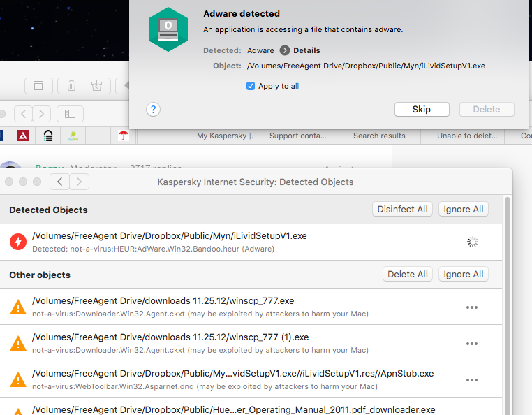Image resolution: width=532 pixels, height=415 pixels.
Task: Open actions menu for ApnStub.exe
Action: point(471,380)
